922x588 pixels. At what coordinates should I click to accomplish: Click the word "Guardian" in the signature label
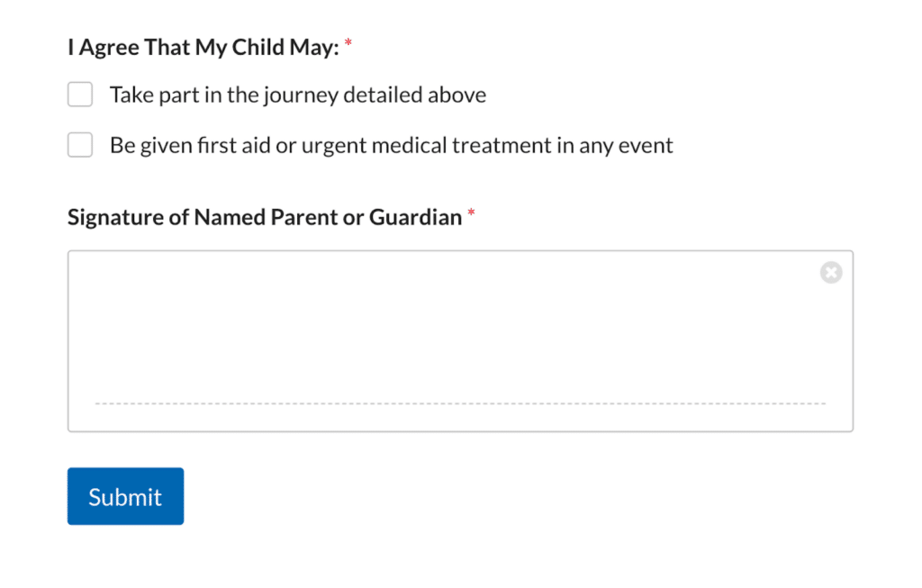[x=415, y=217]
